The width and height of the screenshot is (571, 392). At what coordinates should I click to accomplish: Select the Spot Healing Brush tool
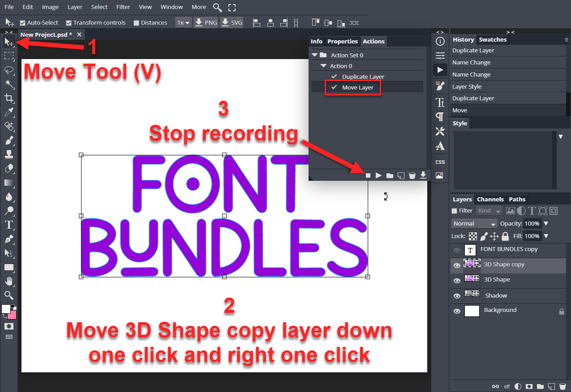pos(9,126)
